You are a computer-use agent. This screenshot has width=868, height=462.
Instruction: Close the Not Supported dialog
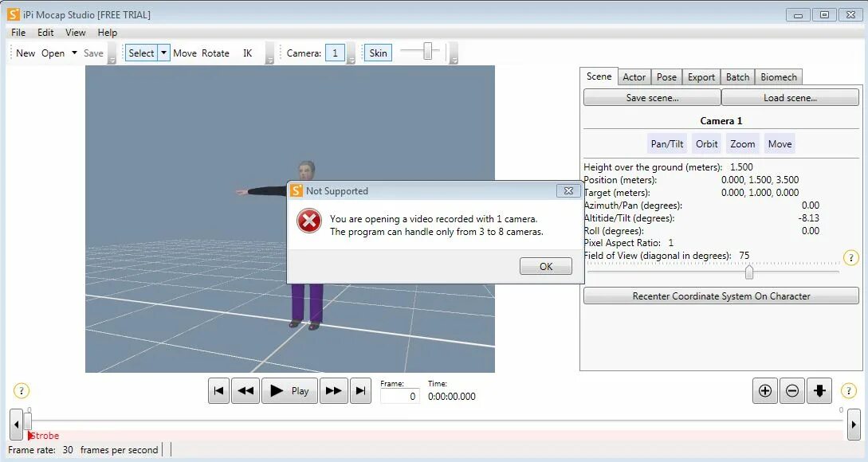point(568,191)
